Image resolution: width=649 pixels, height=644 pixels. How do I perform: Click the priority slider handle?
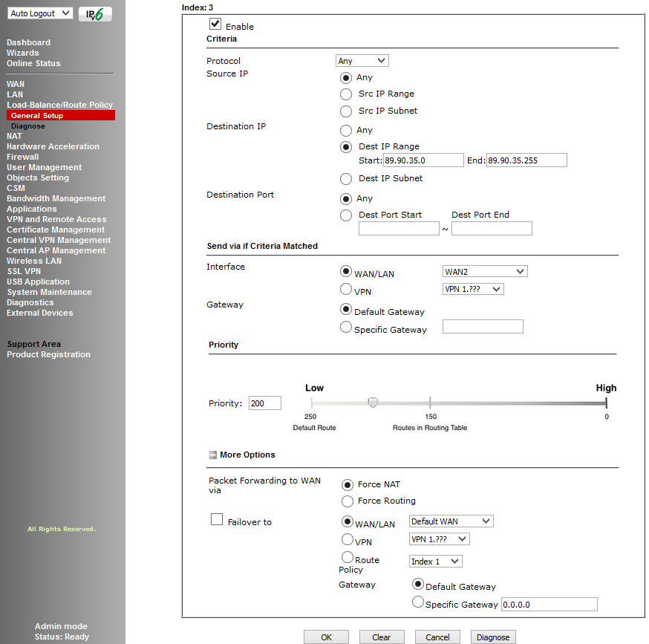[373, 403]
